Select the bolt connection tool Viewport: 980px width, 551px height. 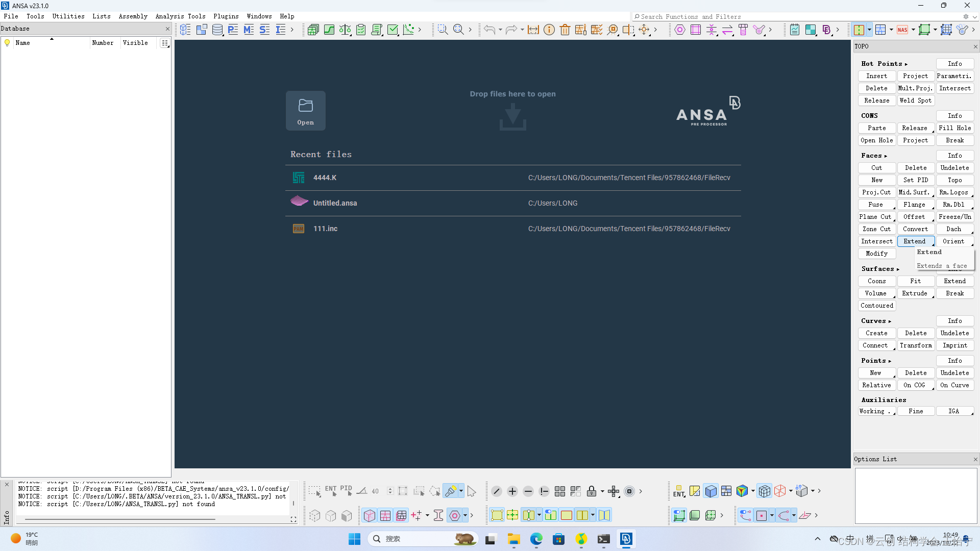tap(744, 30)
